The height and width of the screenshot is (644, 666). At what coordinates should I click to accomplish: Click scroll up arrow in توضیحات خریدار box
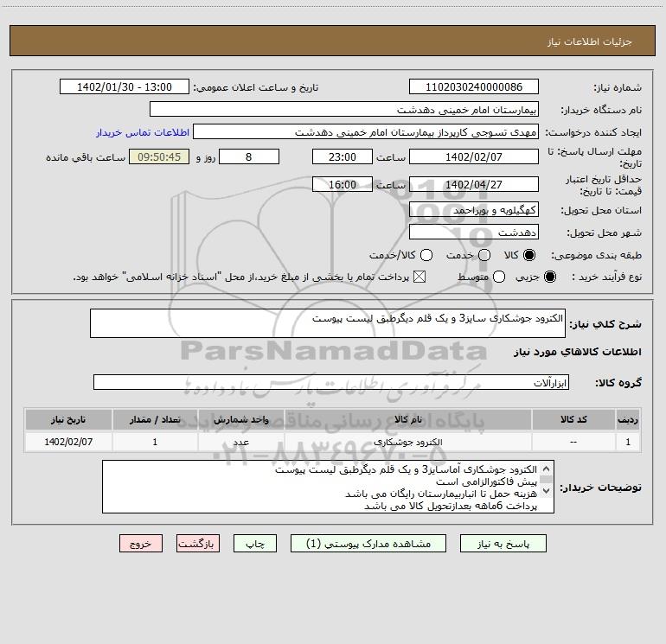(x=547, y=469)
